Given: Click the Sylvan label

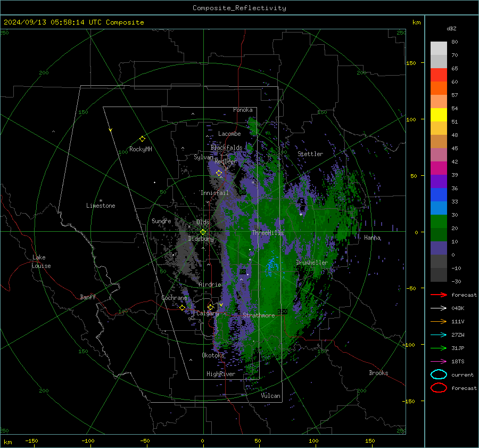Looking at the screenshot, I should [203, 157].
